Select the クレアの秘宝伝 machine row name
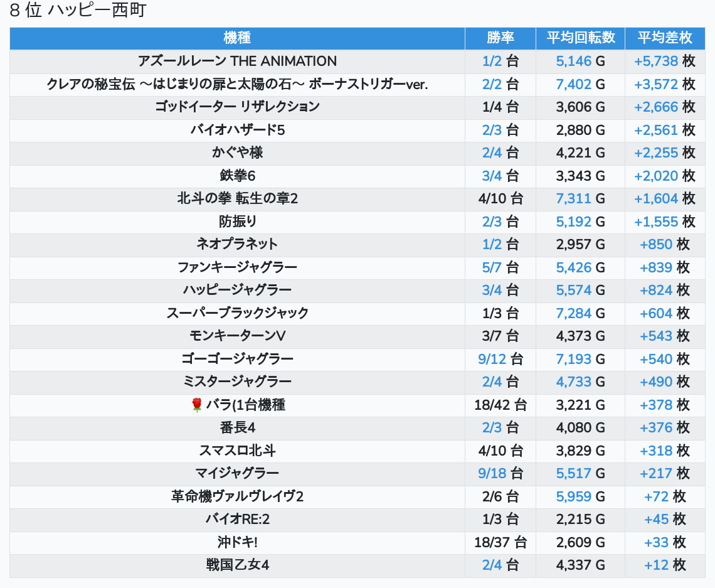The height and width of the screenshot is (588, 715). (x=237, y=84)
